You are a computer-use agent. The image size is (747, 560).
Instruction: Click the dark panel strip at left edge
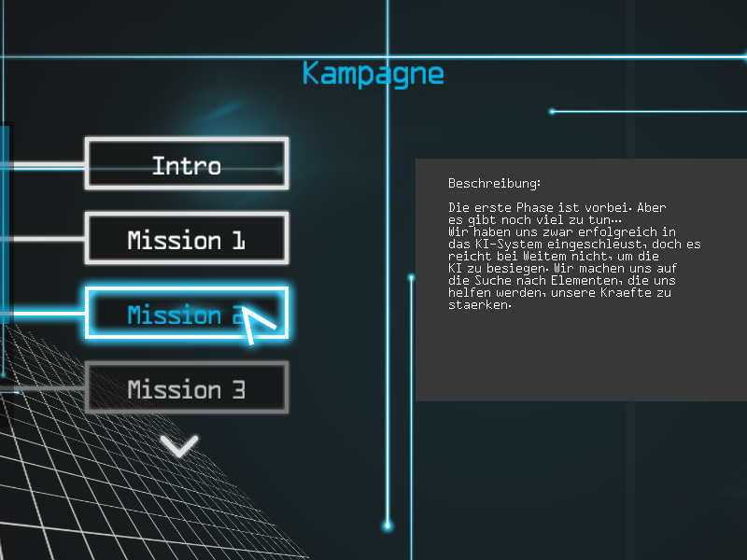tap(5, 224)
